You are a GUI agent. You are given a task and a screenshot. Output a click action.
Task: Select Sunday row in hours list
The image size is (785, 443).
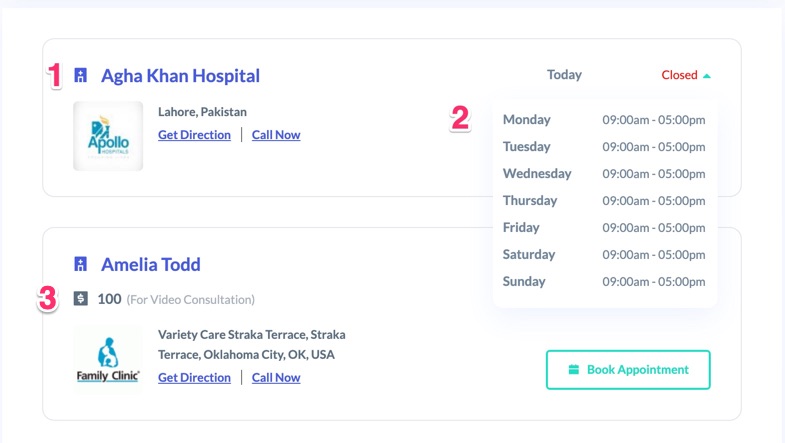(x=604, y=281)
